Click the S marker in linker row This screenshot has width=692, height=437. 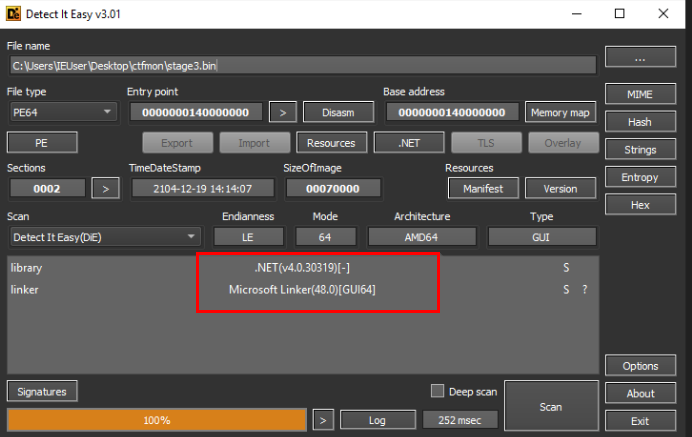tap(566, 290)
